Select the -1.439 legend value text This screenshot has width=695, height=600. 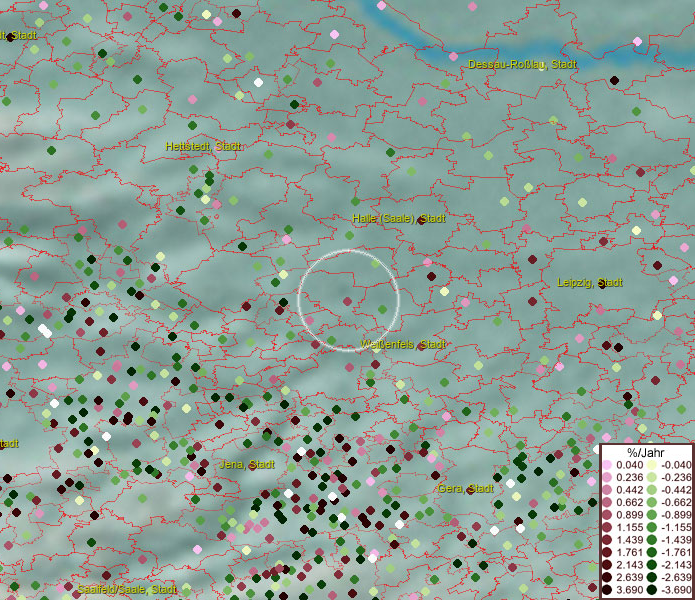676,540
